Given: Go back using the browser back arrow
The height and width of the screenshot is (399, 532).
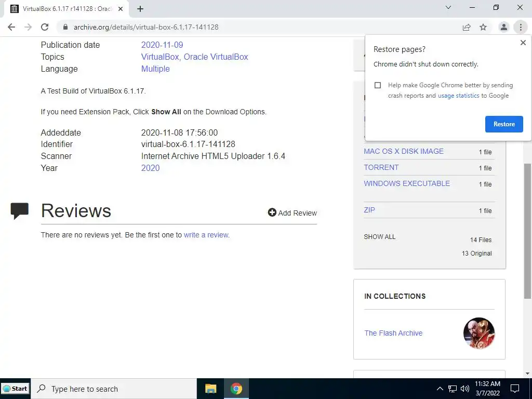Looking at the screenshot, I should 11,27.
